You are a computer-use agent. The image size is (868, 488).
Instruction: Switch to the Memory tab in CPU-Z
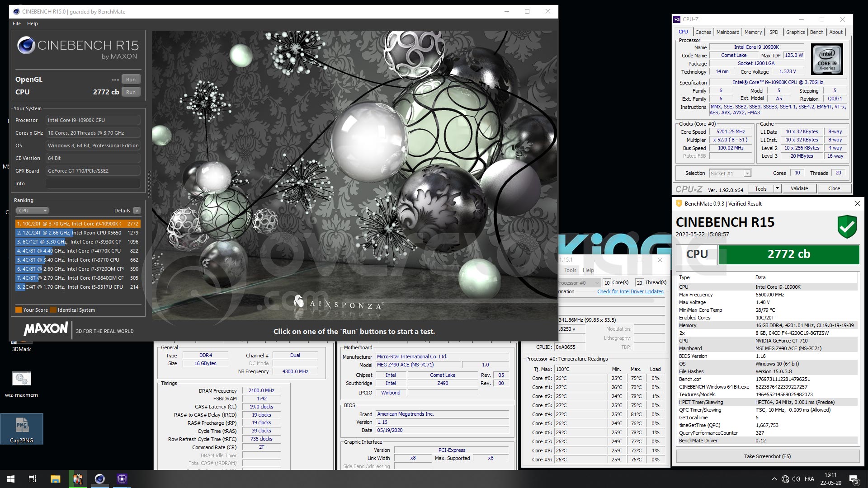pyautogui.click(x=753, y=32)
